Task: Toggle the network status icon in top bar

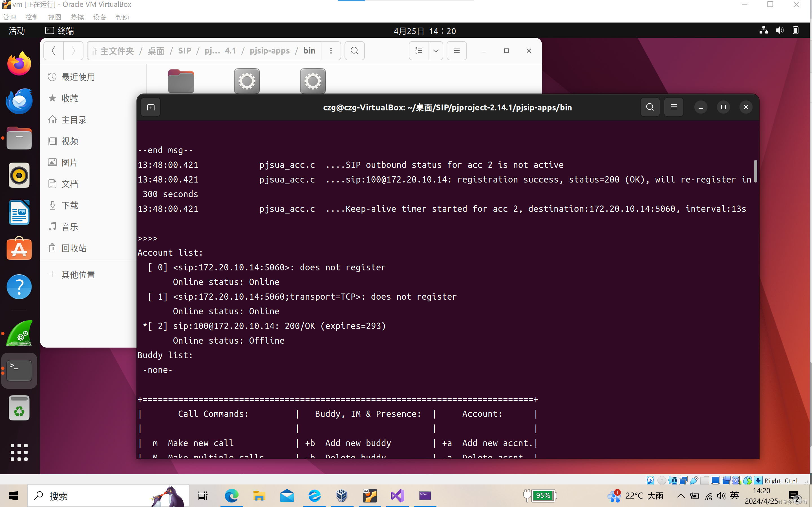Action: click(764, 31)
